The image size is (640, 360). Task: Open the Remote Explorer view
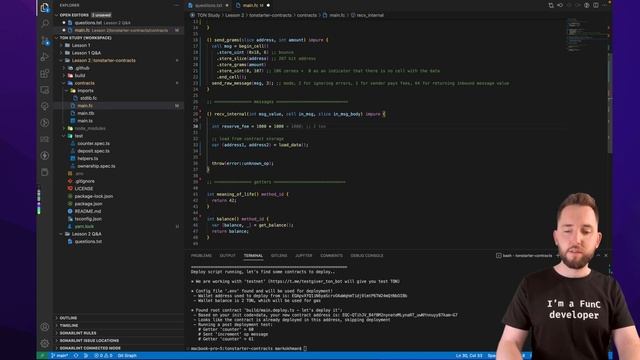45,90
